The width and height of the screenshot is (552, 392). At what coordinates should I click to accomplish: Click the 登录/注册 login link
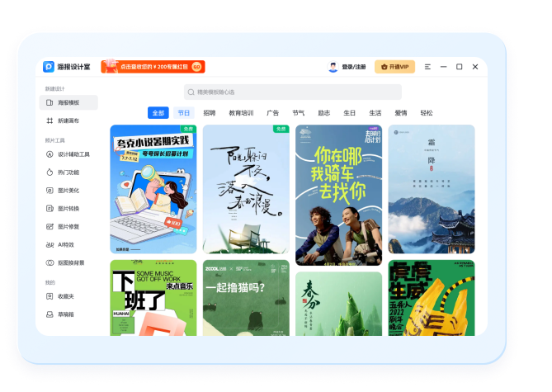point(347,67)
